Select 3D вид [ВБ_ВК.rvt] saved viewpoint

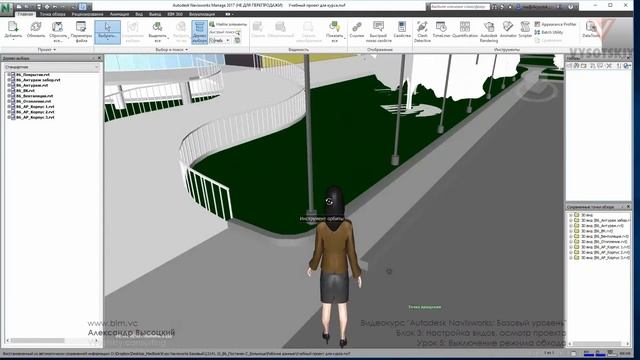point(596,231)
